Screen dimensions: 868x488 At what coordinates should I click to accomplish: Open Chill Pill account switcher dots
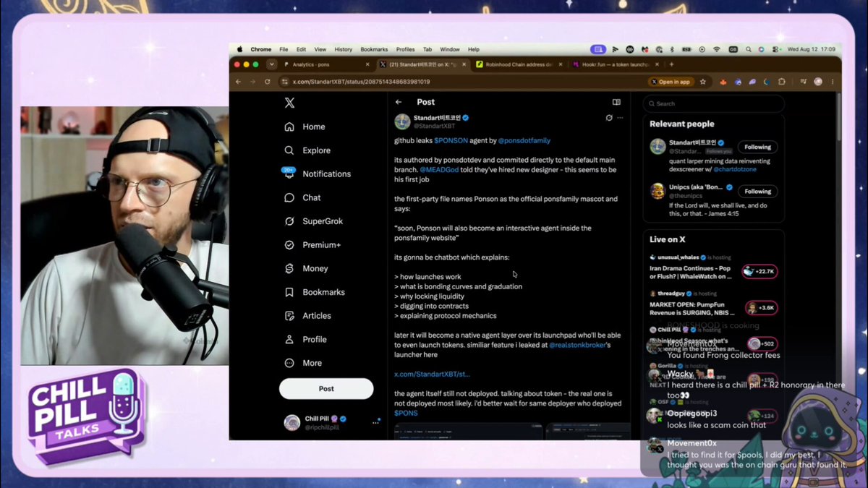(x=375, y=422)
